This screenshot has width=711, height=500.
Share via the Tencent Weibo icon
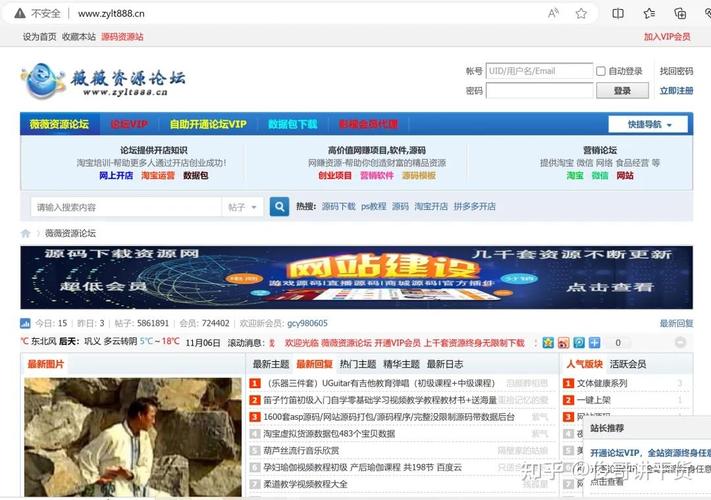[579, 343]
